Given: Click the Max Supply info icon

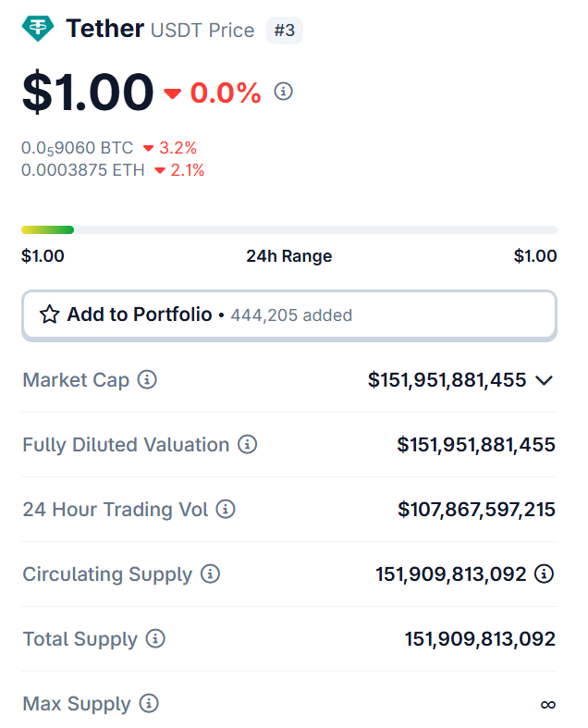Looking at the screenshot, I should tap(149, 703).
